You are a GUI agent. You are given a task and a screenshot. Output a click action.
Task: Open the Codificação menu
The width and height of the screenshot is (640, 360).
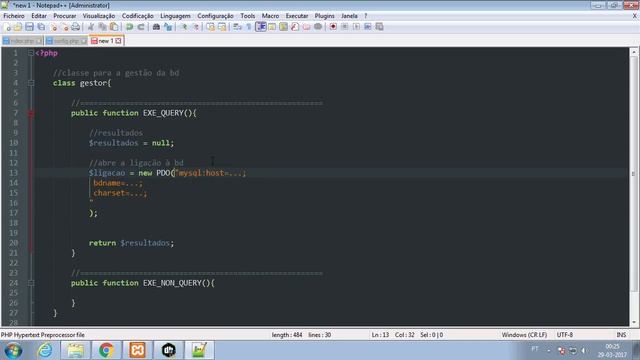(138, 16)
